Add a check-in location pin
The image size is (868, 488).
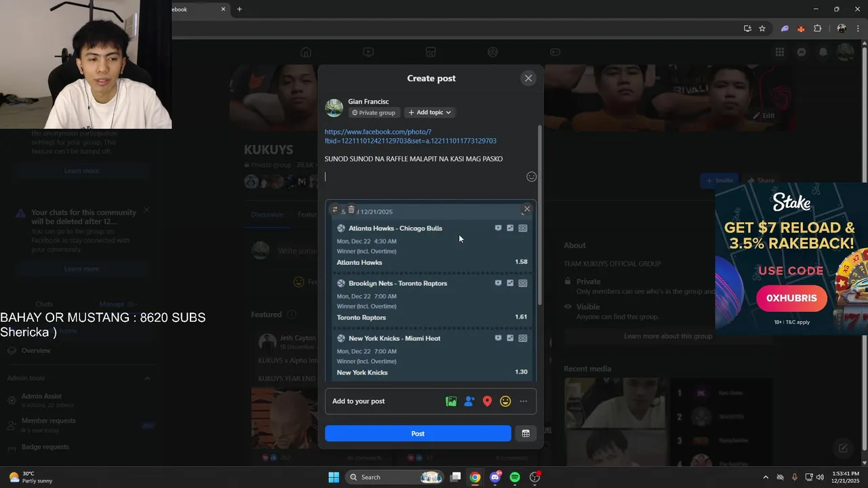click(487, 401)
